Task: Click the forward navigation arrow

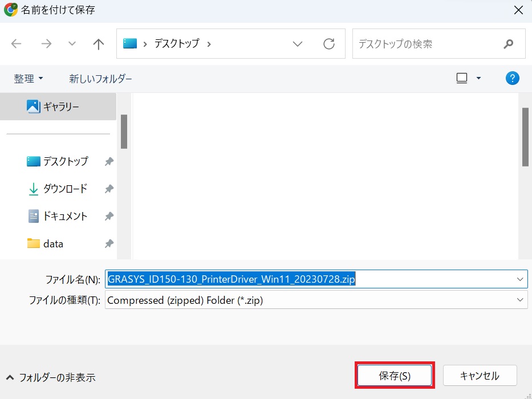Action: coord(46,43)
